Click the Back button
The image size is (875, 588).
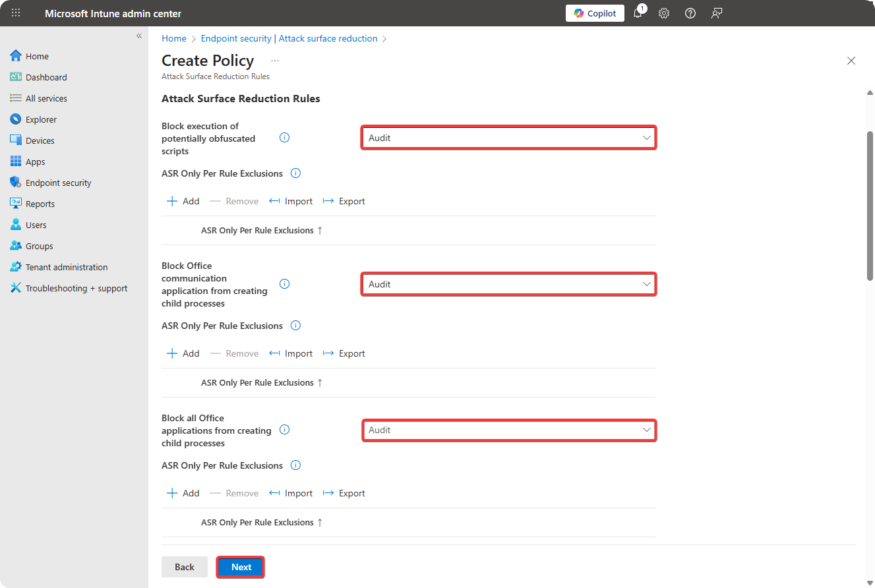(185, 567)
